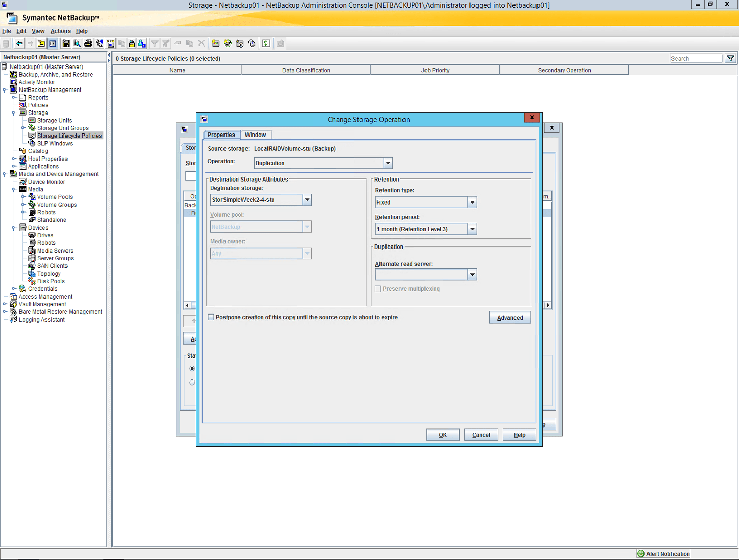
Task: Expand the Destination storage dropdown
Action: (307, 199)
